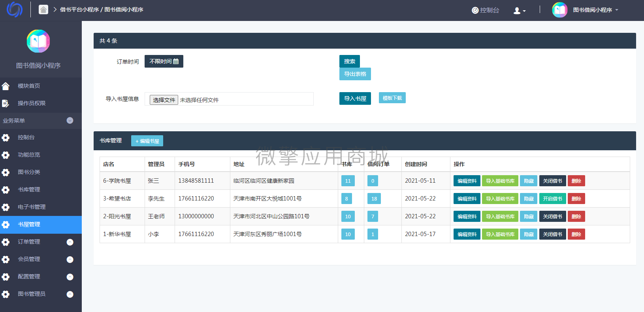Collapse the 业务菜单 section chevron
The image size is (644, 312).
pos(70,121)
